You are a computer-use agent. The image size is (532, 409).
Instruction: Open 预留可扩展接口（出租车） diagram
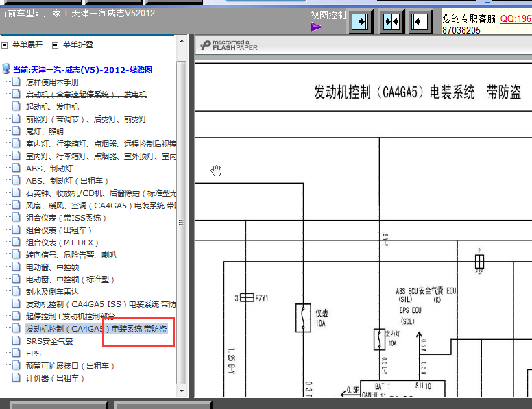click(x=70, y=366)
